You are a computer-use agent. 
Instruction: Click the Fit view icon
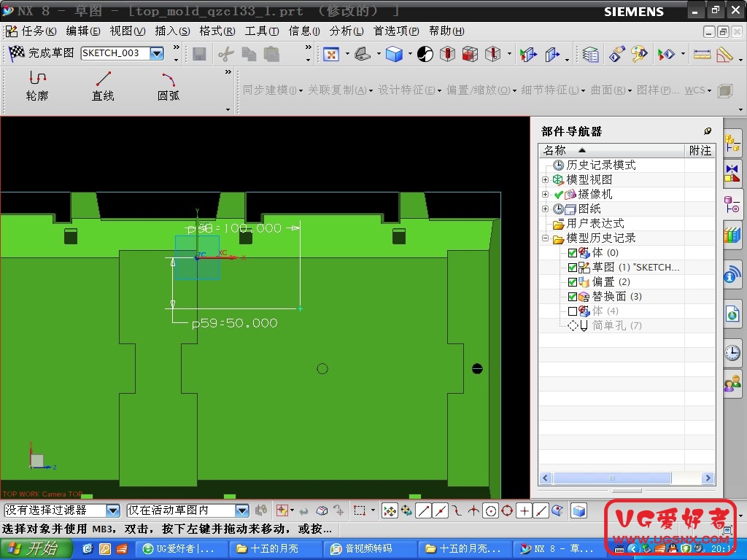point(331,54)
